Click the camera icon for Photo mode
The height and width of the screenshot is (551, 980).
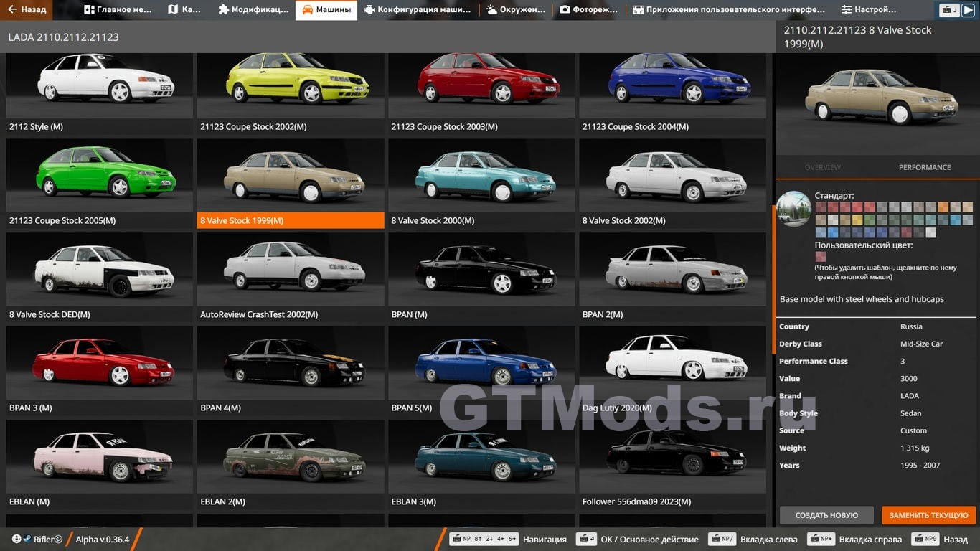[565, 10]
